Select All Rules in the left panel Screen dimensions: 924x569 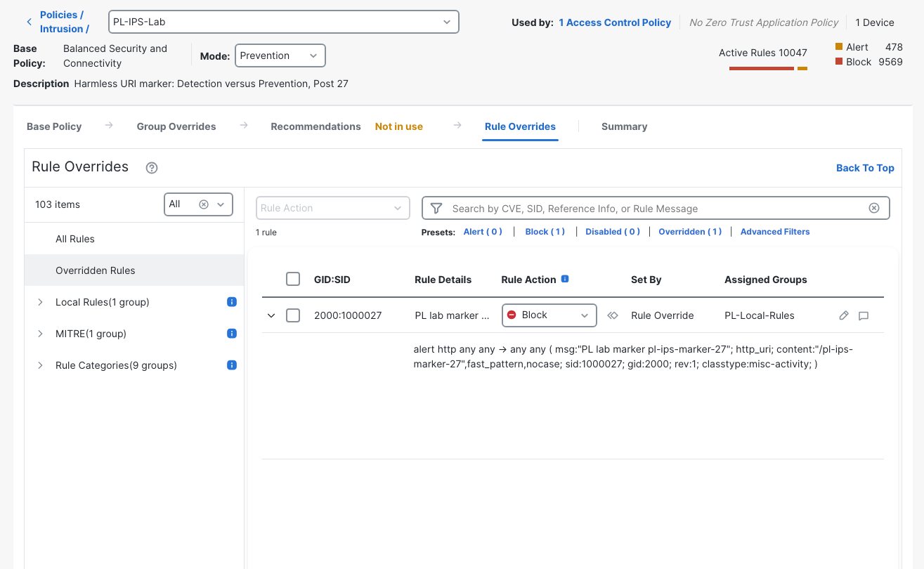134,239
